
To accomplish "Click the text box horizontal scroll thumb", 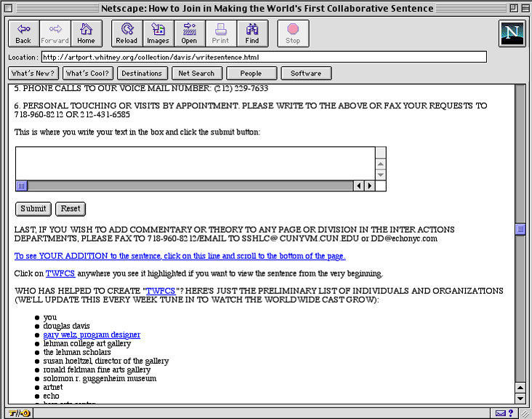I will 21,185.
